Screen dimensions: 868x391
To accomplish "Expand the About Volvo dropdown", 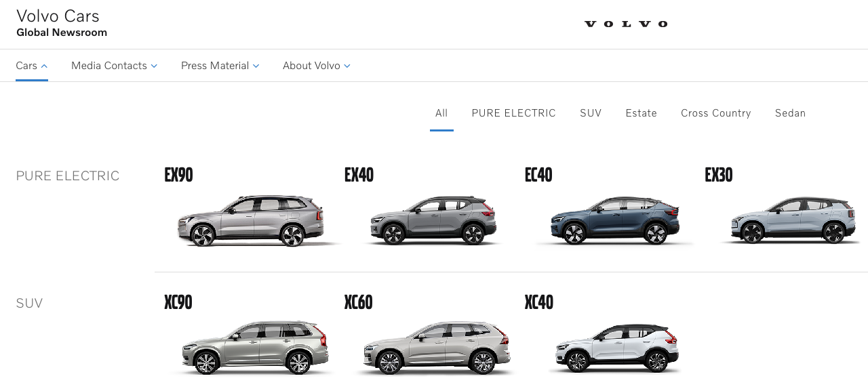I will 317,66.
